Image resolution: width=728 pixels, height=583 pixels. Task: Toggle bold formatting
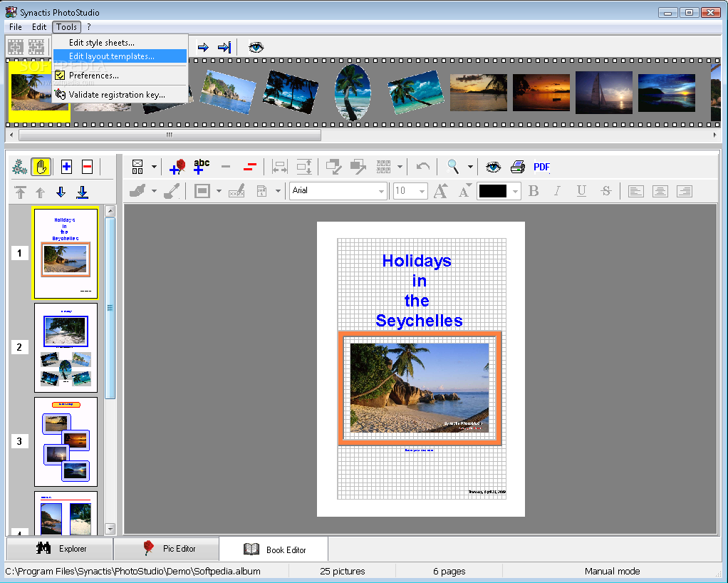tap(534, 191)
